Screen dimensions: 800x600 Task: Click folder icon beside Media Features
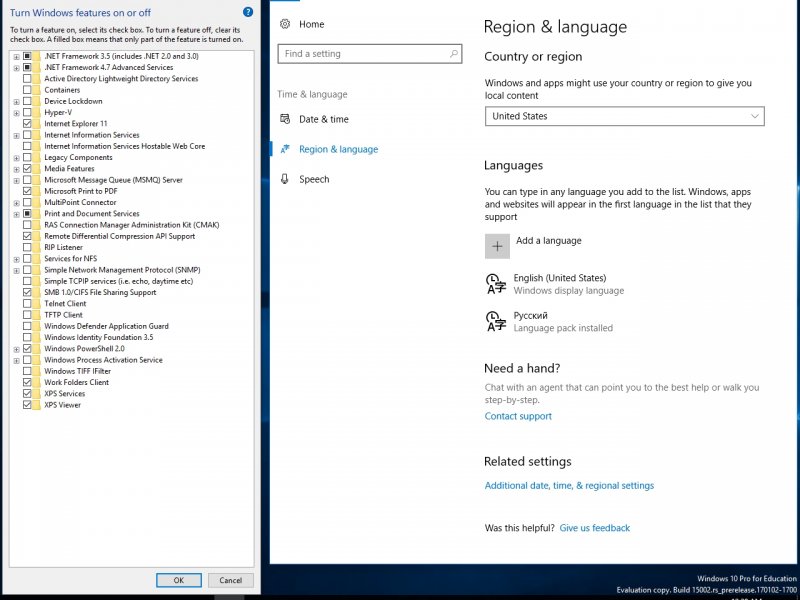pos(37,168)
